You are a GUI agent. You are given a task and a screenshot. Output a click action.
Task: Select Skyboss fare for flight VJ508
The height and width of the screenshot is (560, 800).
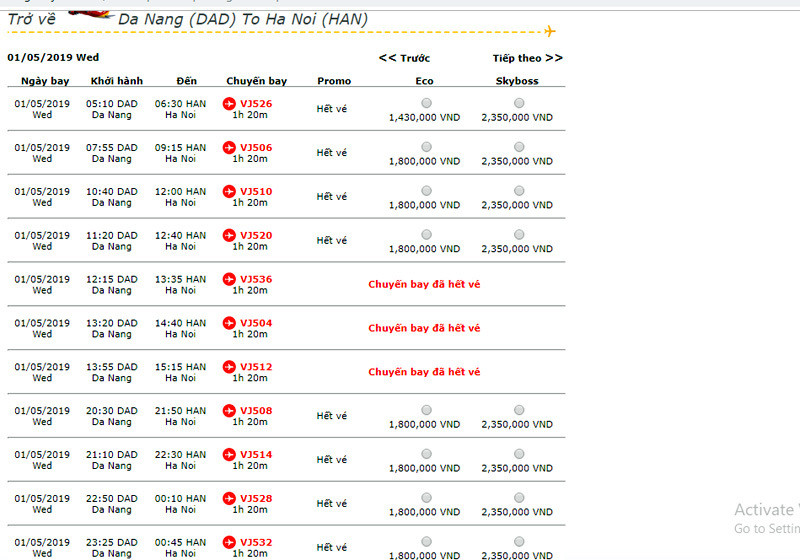(x=519, y=410)
